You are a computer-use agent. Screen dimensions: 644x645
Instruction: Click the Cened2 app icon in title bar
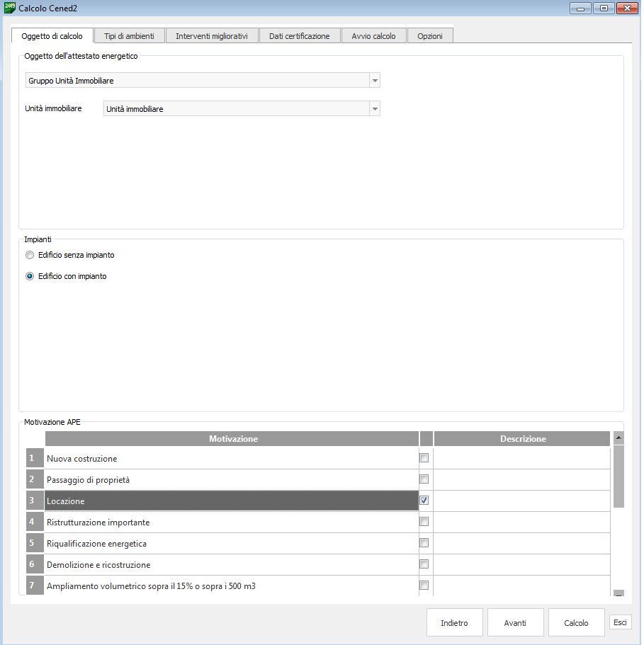click(x=10, y=8)
